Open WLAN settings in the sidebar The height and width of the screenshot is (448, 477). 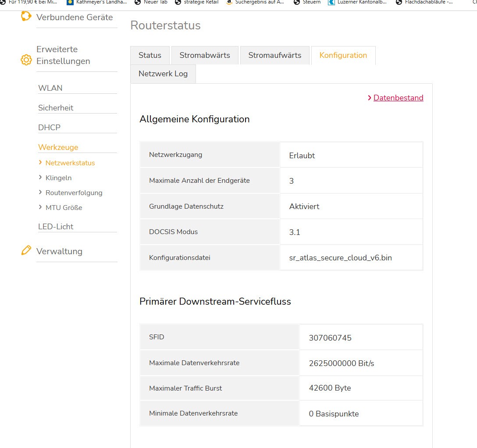click(50, 88)
